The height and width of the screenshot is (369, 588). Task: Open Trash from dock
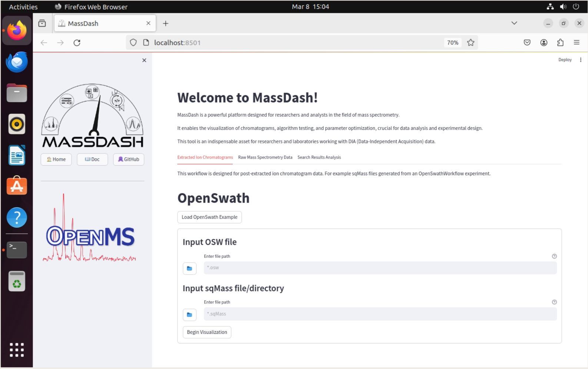(x=17, y=281)
